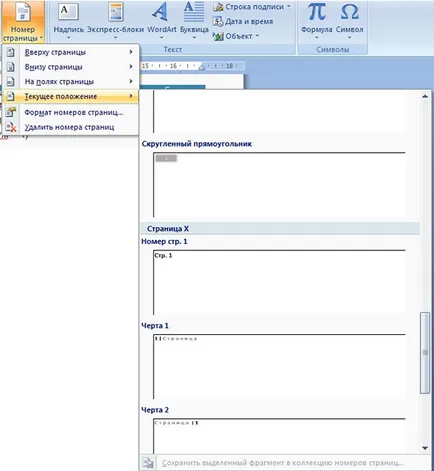
Task: Expand the Объект dropdown arrow
Action: pyautogui.click(x=257, y=36)
